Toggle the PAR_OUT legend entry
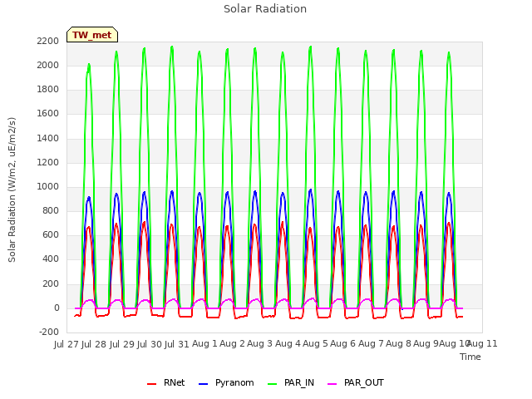The height and width of the screenshot is (399, 532). (x=356, y=382)
